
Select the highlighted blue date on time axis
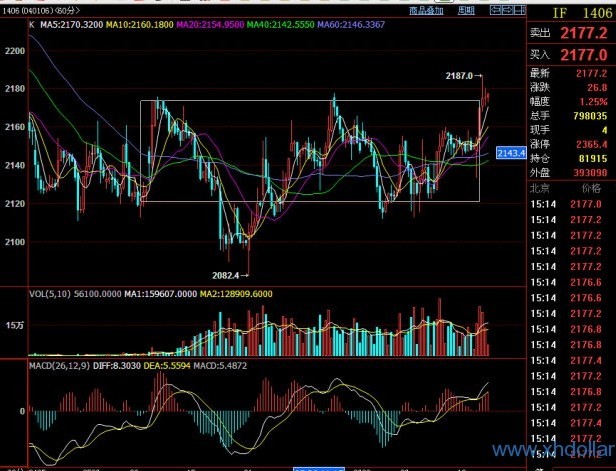[x=318, y=467]
